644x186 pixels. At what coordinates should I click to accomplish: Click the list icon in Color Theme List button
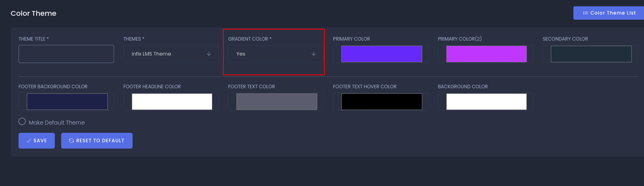(x=586, y=13)
